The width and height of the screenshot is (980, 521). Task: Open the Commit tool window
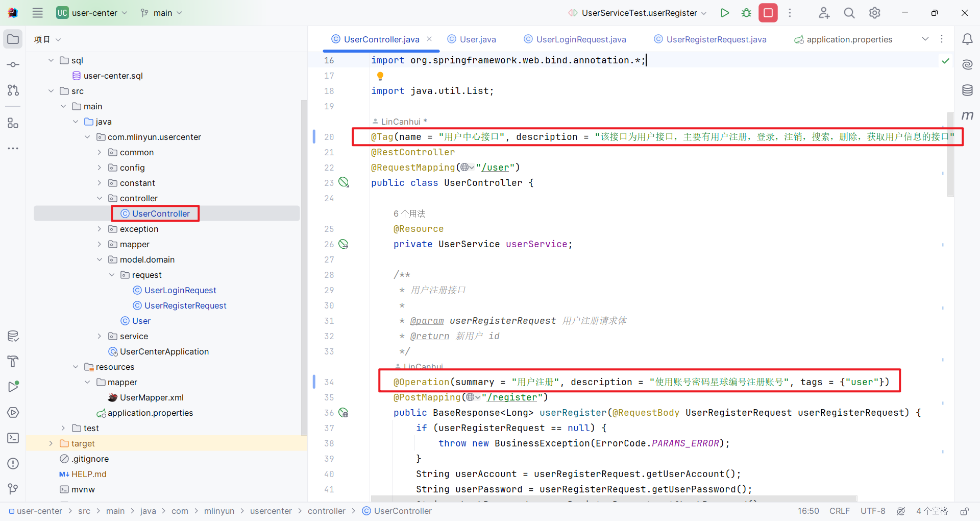[x=13, y=65]
